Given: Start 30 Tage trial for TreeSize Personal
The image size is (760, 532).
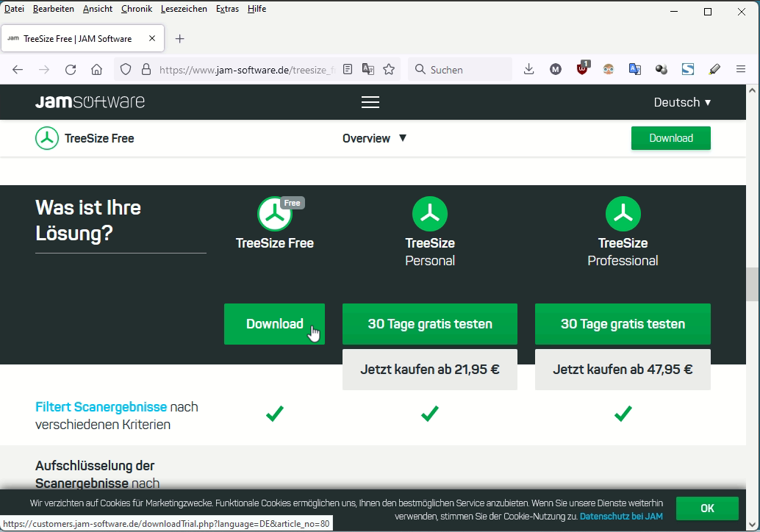Looking at the screenshot, I should pyautogui.click(x=430, y=324).
